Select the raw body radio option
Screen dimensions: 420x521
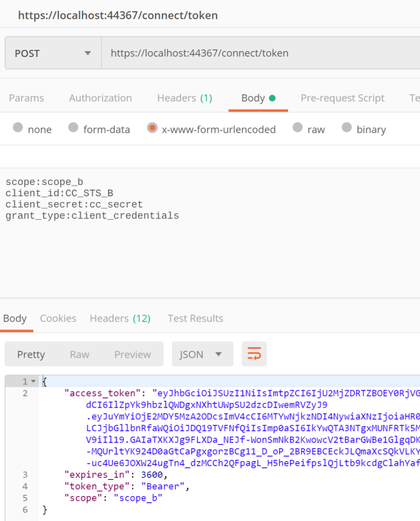click(x=298, y=128)
